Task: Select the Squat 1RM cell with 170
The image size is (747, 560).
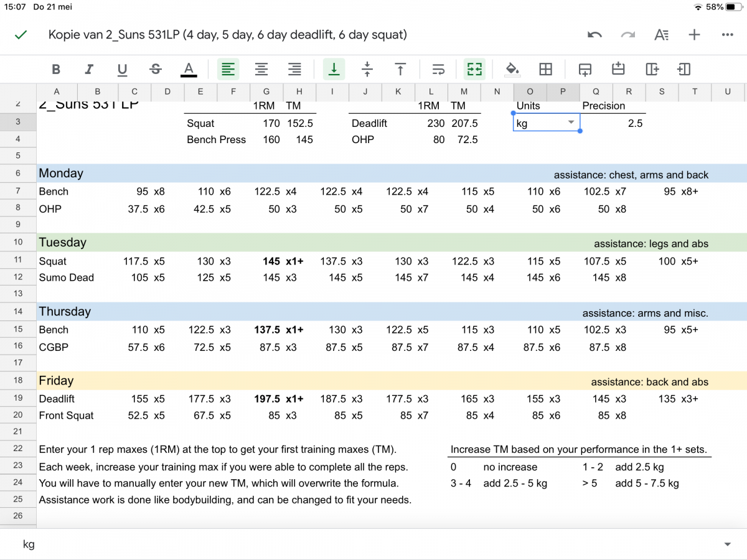Action: (x=266, y=123)
